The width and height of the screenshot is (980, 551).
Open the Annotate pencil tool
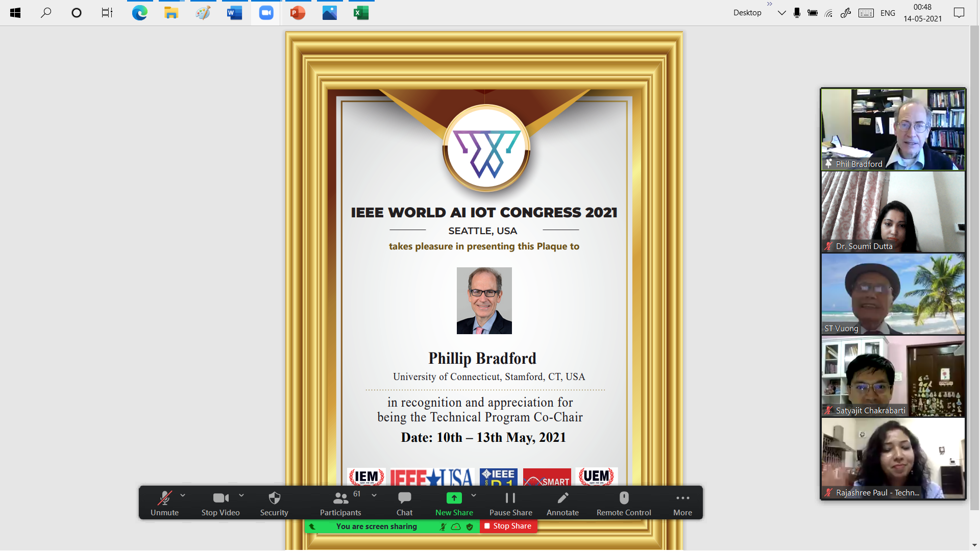562,504
